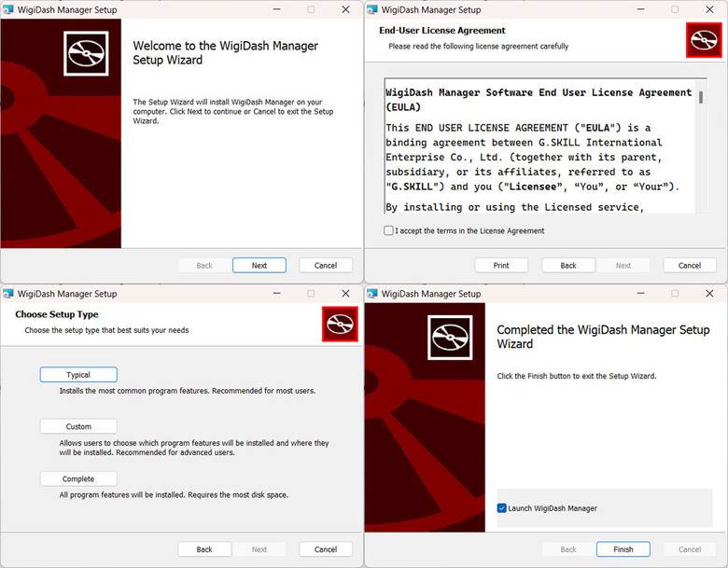Click Next in the Welcome setup window

tap(259, 266)
